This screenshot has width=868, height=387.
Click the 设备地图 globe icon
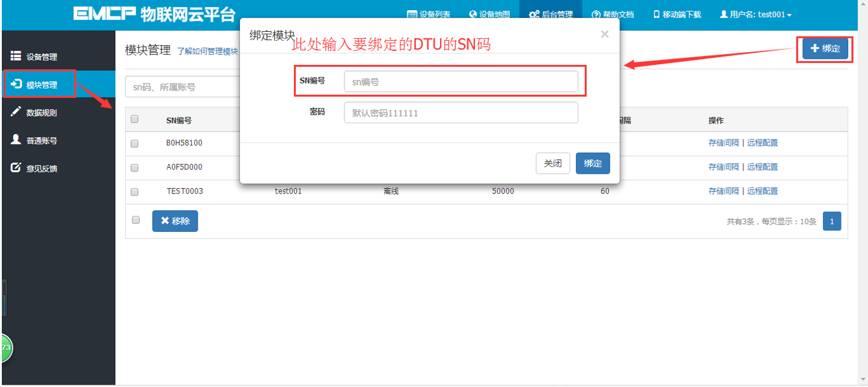(473, 14)
